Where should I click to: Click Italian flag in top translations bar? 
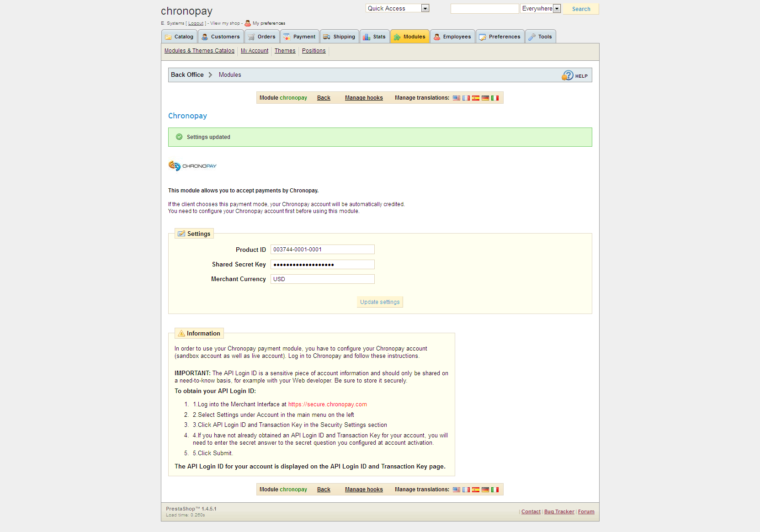(495, 98)
